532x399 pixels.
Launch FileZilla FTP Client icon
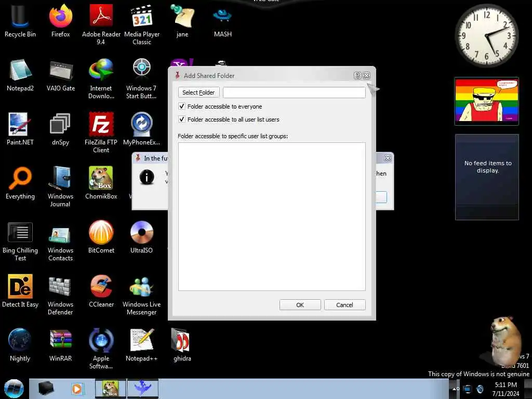(x=101, y=132)
